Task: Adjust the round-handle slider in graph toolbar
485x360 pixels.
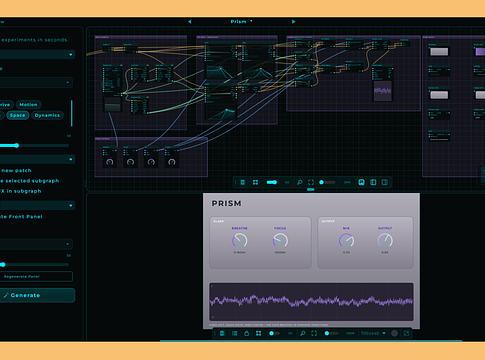Action: click(x=327, y=182)
